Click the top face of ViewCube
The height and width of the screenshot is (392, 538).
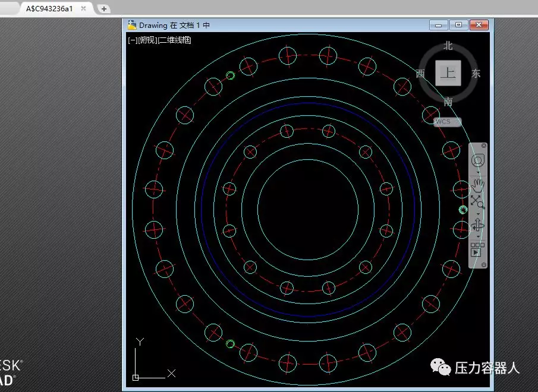tap(448, 74)
